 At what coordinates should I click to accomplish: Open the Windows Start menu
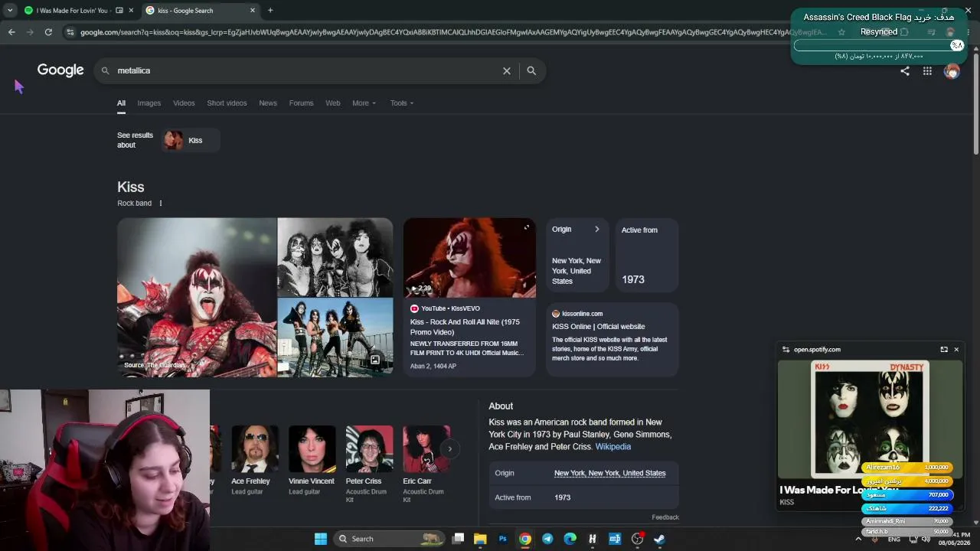click(x=321, y=539)
